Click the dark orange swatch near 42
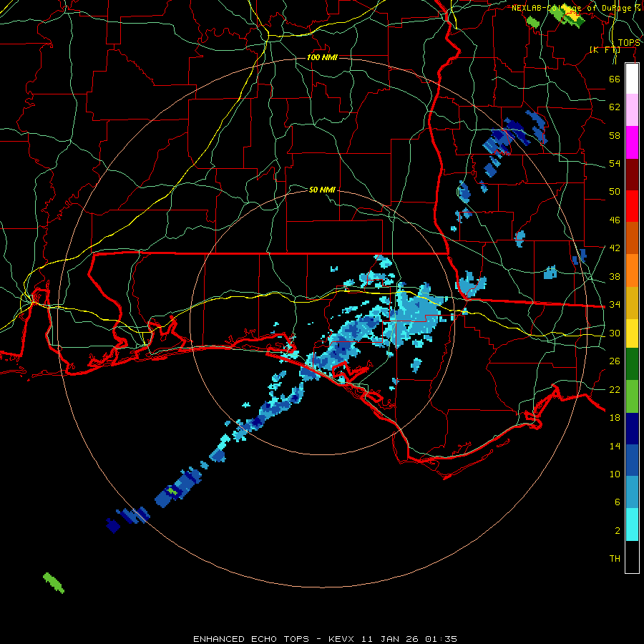The width and height of the screenshot is (644, 644). (632, 238)
